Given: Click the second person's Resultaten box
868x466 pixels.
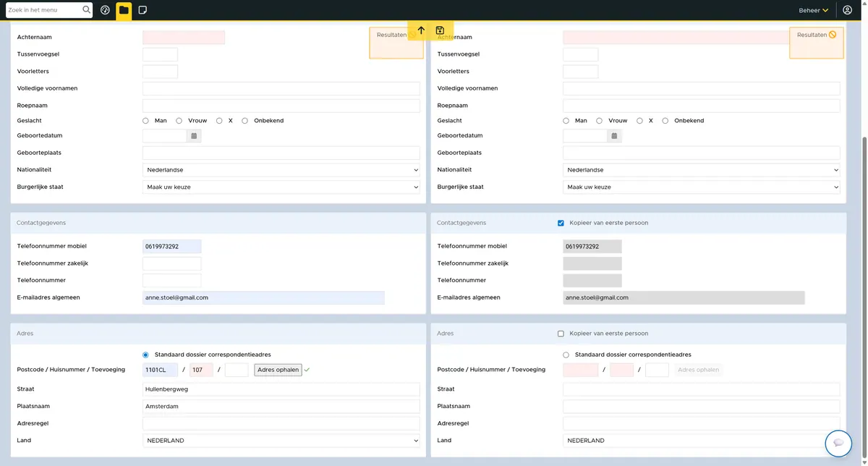Looking at the screenshot, I should tap(817, 43).
